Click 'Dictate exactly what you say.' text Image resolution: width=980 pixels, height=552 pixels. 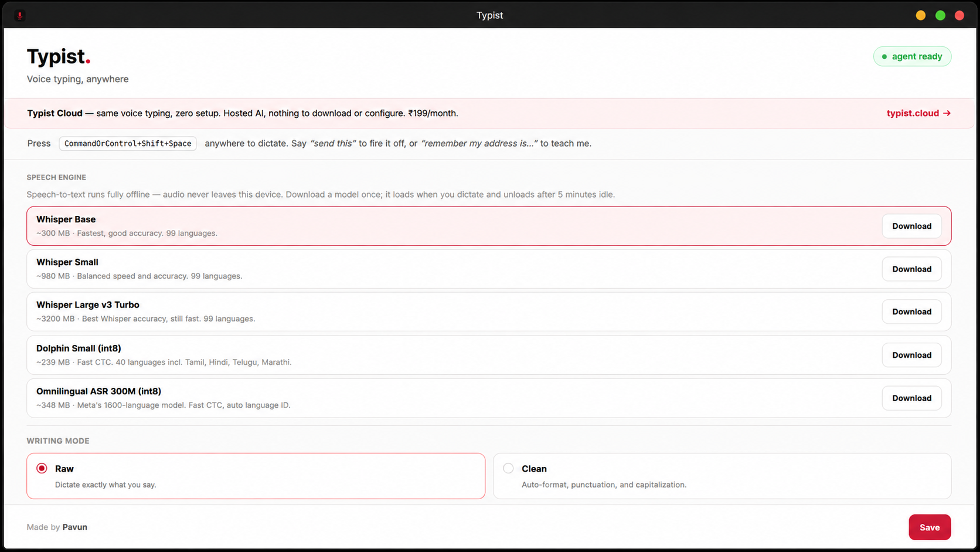[x=106, y=485]
